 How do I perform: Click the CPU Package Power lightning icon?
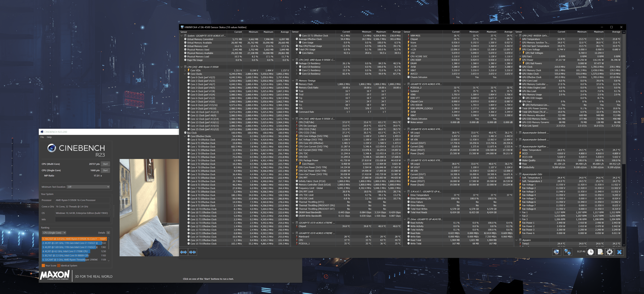pos(297,161)
